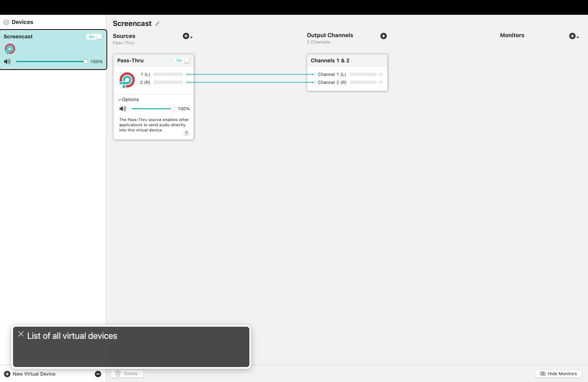This screenshot has width=588, height=382.
Task: Turn the Pass-Thru source Off
Action: click(182, 61)
